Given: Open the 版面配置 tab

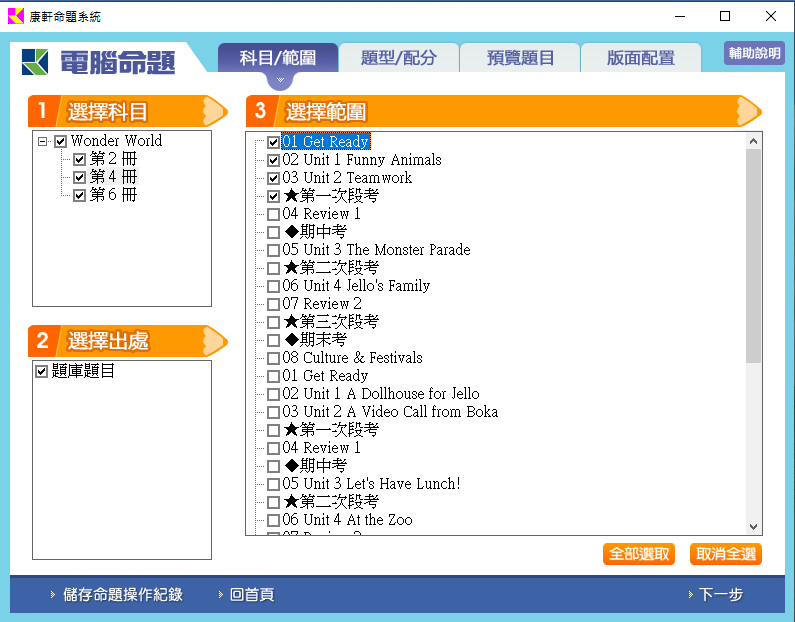Looking at the screenshot, I should (x=640, y=58).
